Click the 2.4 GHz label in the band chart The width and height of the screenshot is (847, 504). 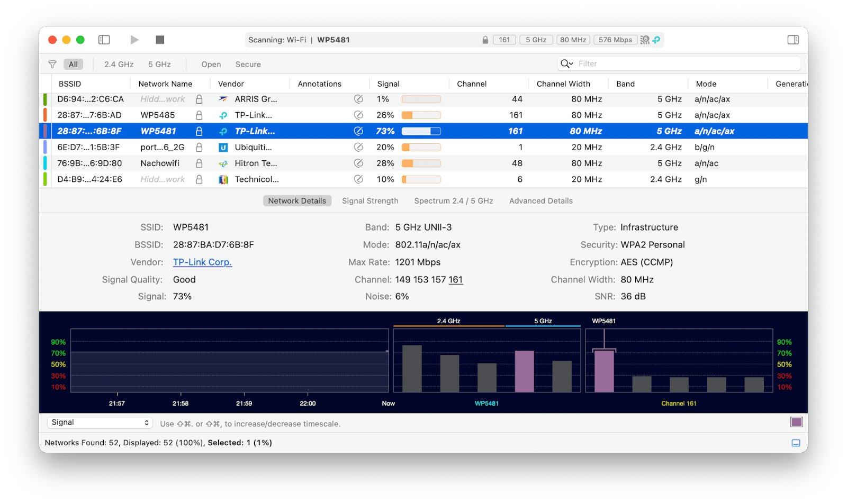[448, 321]
